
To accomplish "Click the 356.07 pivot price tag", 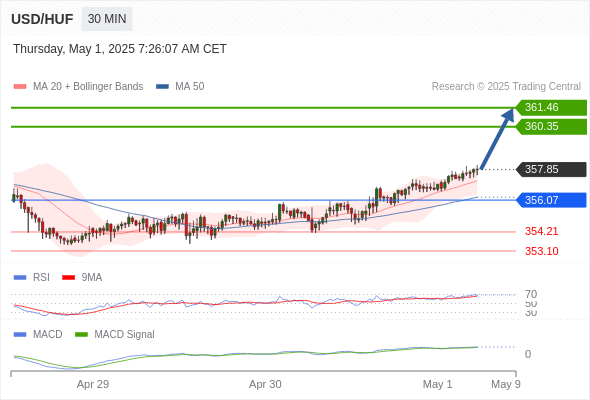I will [551, 200].
